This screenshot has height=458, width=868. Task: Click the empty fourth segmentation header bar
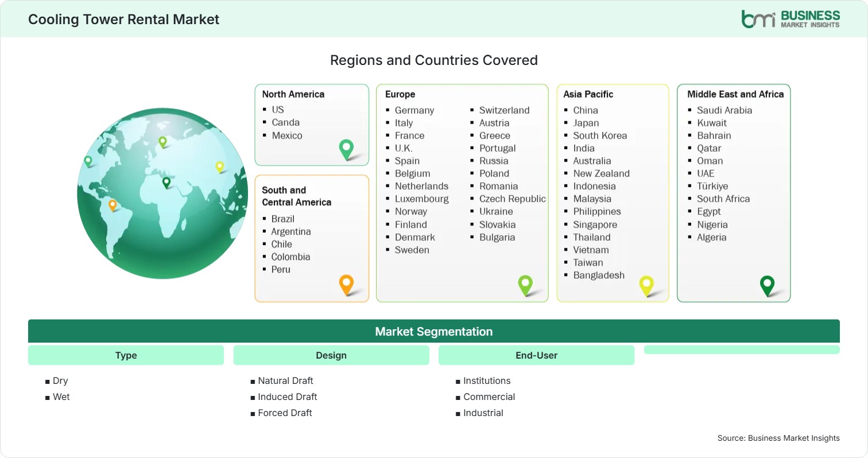[x=742, y=349]
